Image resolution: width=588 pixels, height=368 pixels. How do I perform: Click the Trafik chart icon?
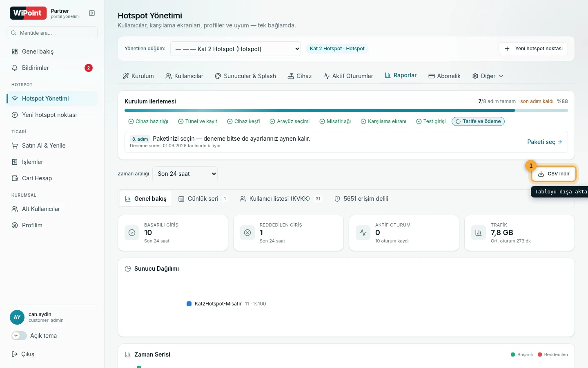(479, 233)
